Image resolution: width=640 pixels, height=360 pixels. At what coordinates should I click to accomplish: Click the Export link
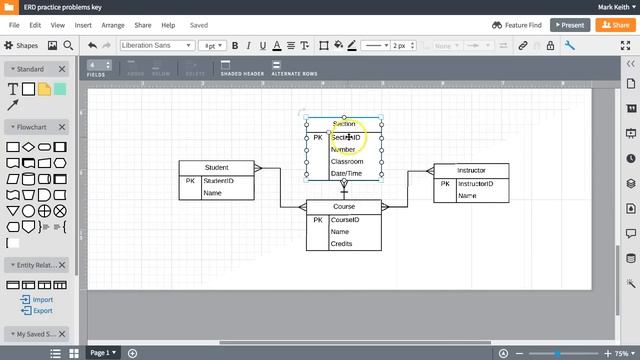[37, 311]
